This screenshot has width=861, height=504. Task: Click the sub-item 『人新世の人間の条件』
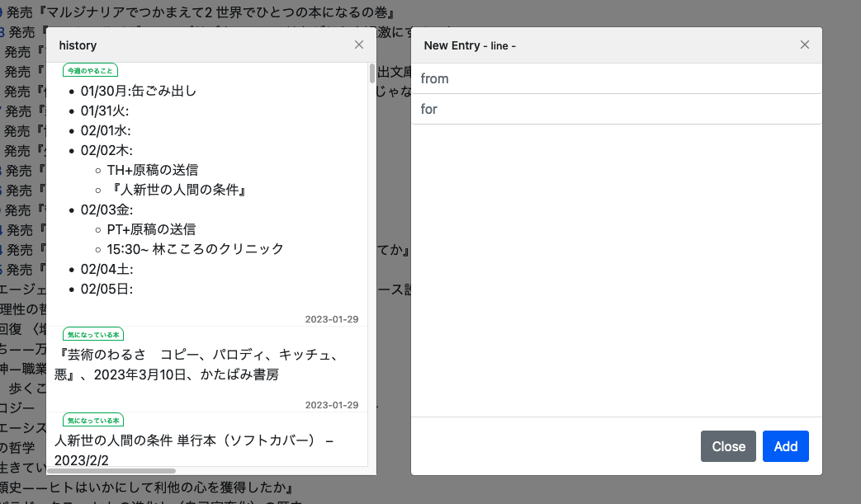tap(177, 190)
